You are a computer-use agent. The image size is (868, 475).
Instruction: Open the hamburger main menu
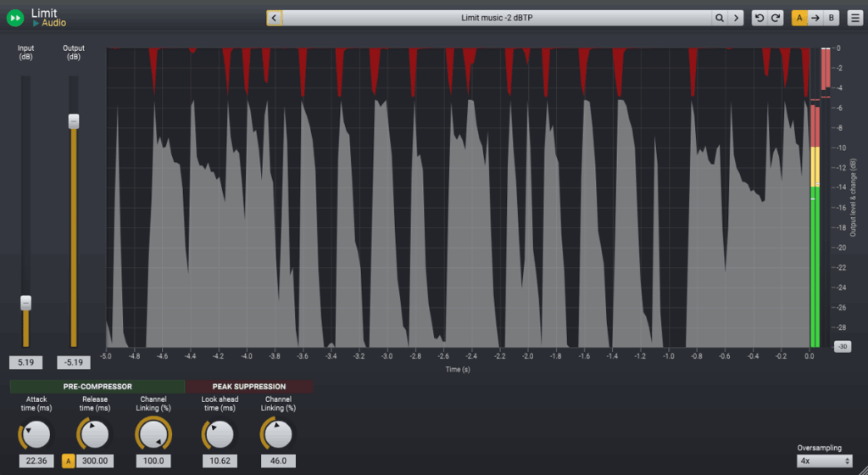855,18
